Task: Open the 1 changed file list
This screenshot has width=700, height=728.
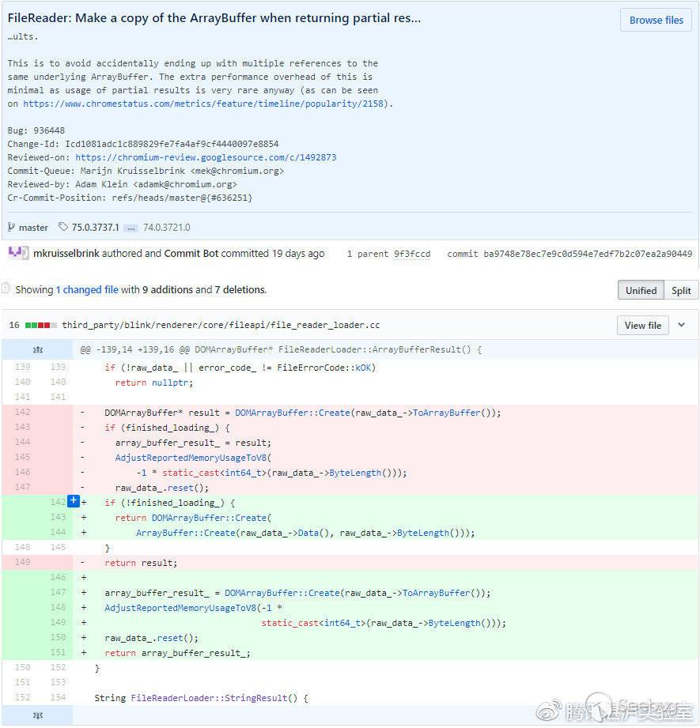Action: [x=87, y=290]
